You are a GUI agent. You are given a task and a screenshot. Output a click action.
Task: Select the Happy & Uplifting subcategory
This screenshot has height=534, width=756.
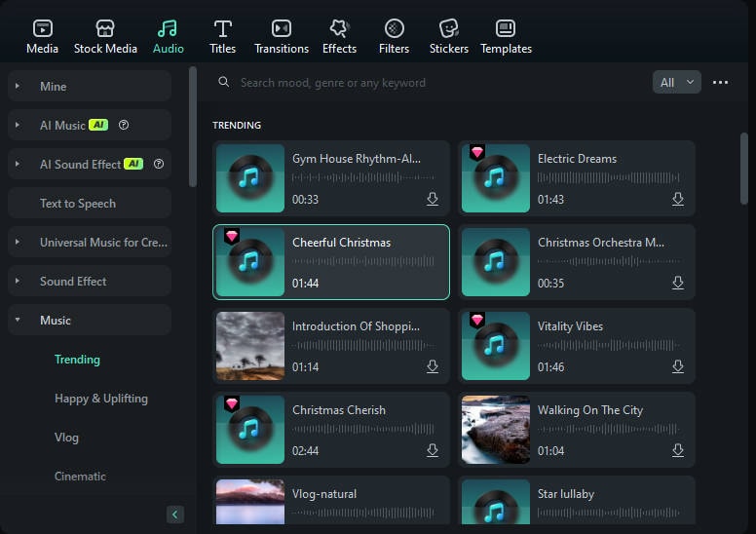(101, 399)
